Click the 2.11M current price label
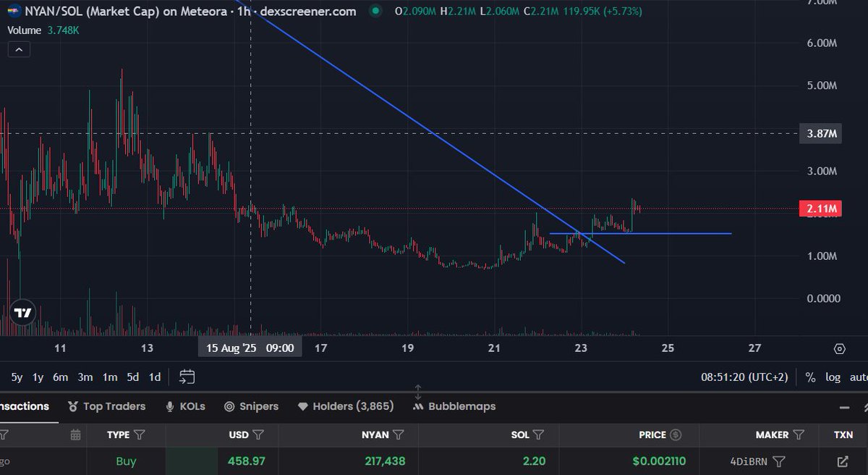868x475 pixels. click(820, 209)
